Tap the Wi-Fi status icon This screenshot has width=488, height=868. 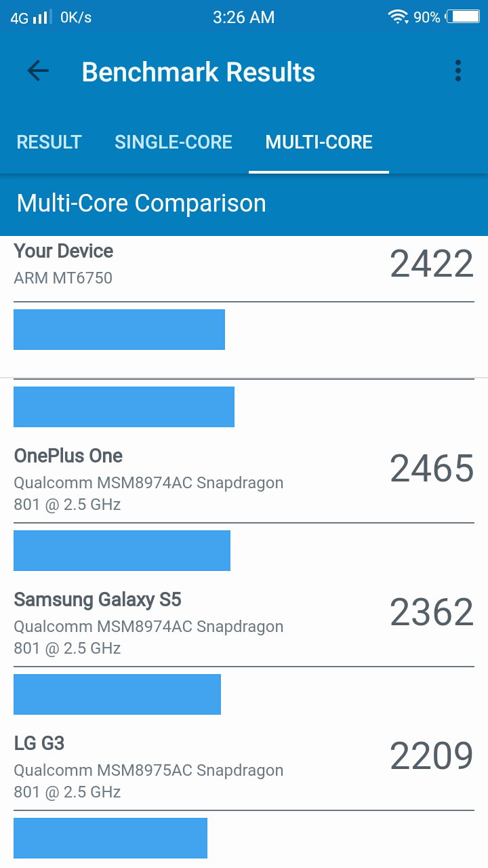398,17
